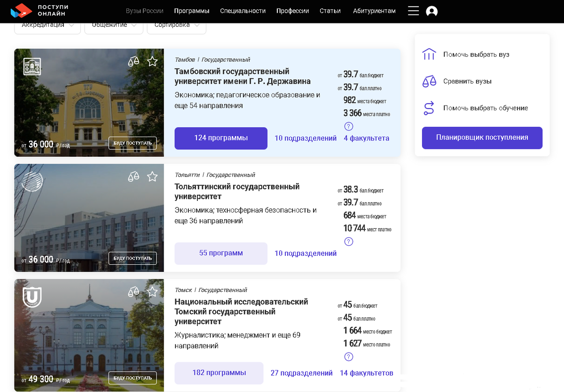Add Томский университет to comparison via scales icon

[x=134, y=292]
